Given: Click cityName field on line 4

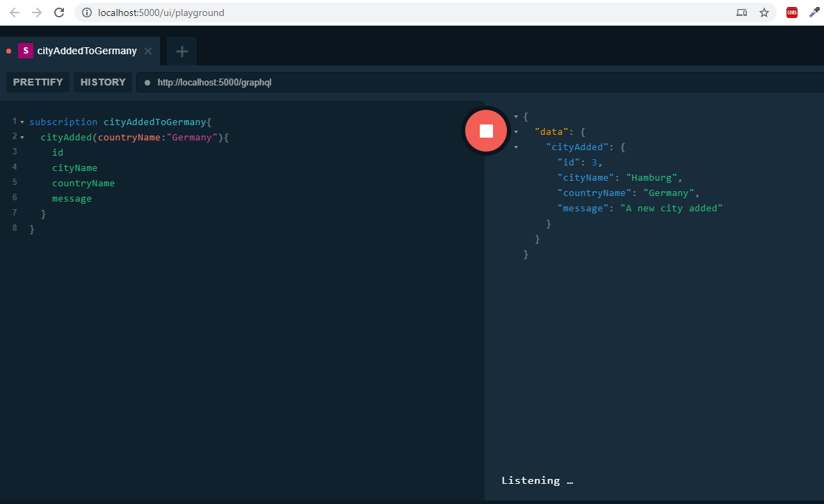Looking at the screenshot, I should coord(74,168).
